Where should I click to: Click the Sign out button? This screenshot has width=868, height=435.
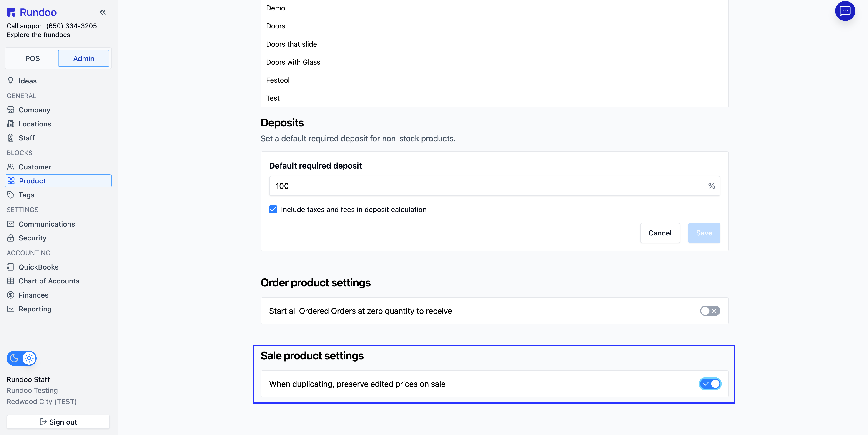(x=58, y=422)
